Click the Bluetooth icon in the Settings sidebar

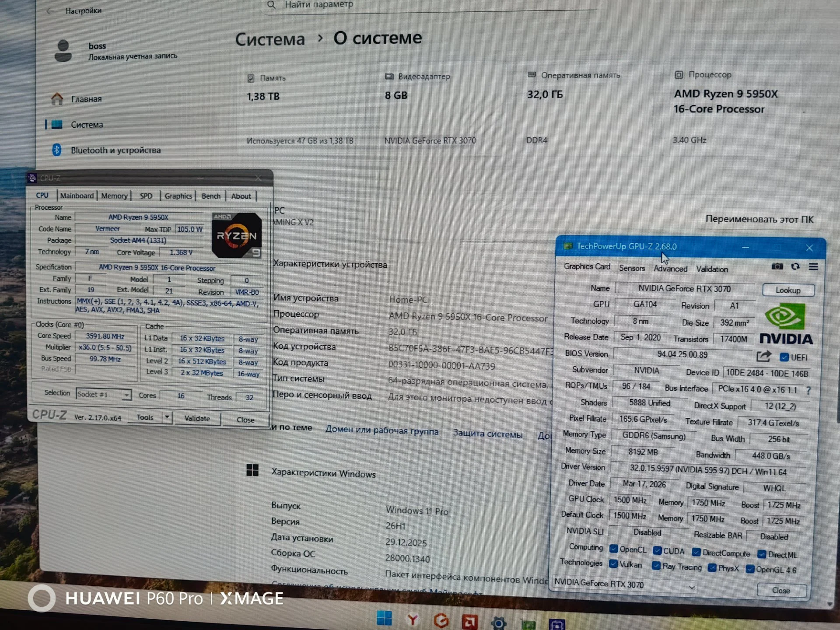point(56,150)
